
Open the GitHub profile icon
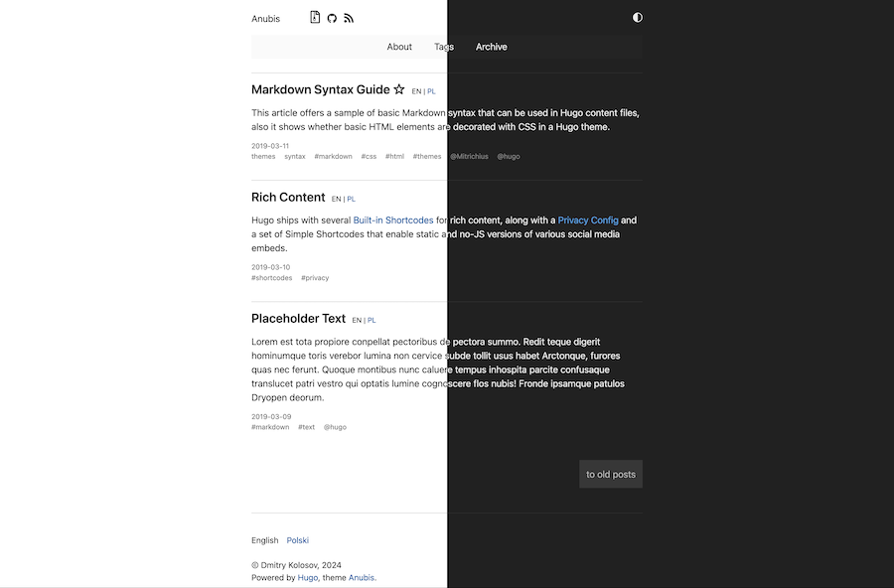point(332,18)
